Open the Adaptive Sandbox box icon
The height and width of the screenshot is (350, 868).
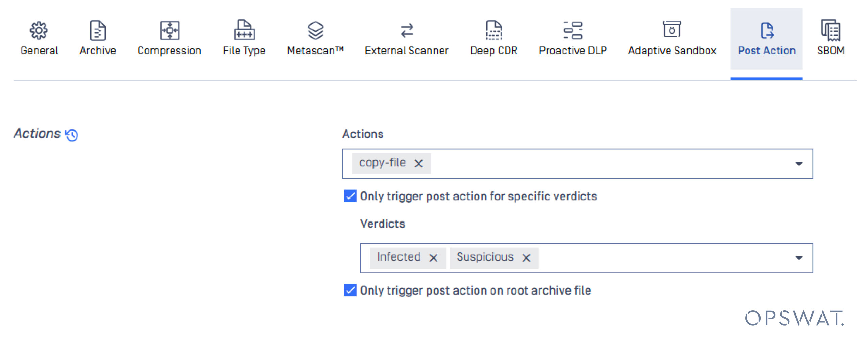[671, 30]
